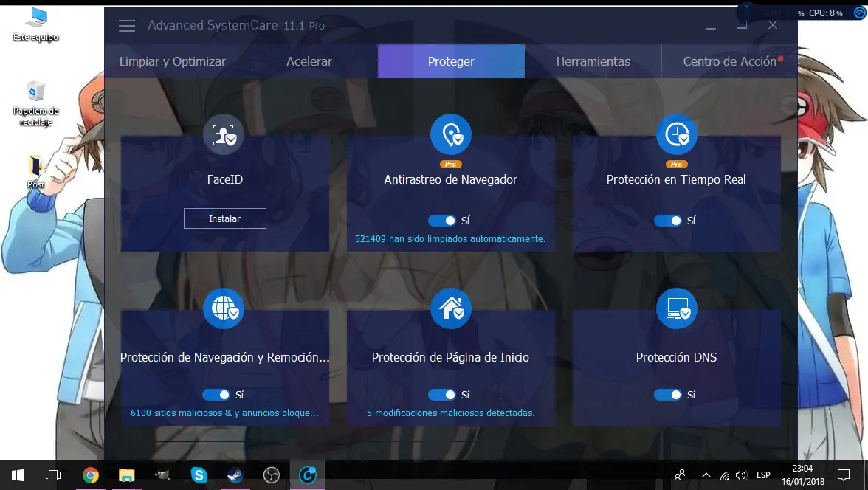
Task: Click the IObit performance monitor icon at top right
Action: pos(860,13)
